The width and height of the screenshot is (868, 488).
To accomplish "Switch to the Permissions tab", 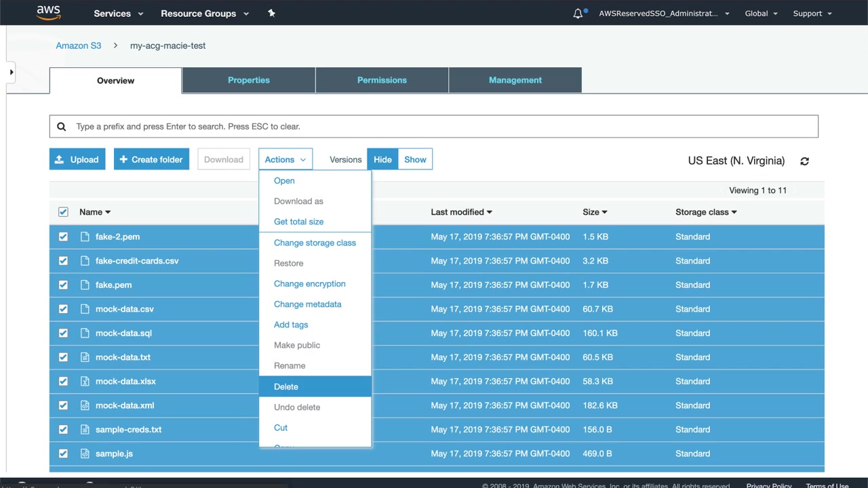I will tap(382, 80).
